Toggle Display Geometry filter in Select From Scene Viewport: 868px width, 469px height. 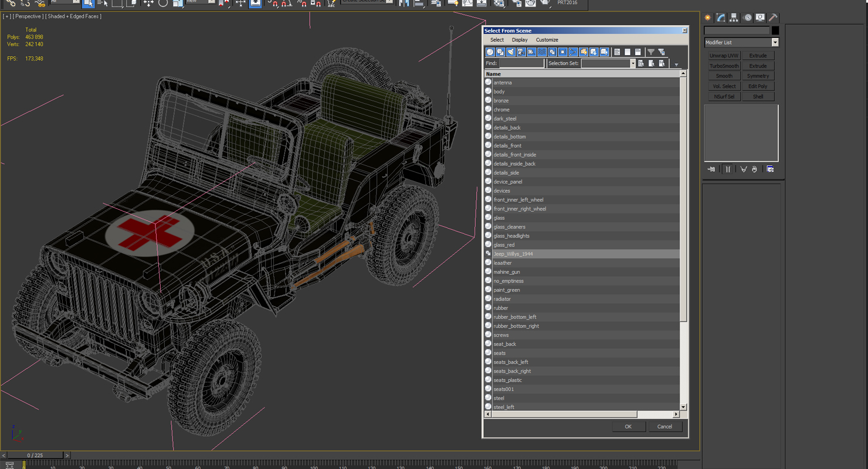click(x=490, y=52)
